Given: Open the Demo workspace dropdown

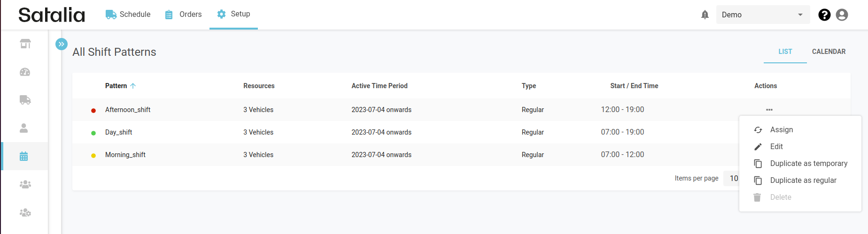Looking at the screenshot, I should pos(762,15).
